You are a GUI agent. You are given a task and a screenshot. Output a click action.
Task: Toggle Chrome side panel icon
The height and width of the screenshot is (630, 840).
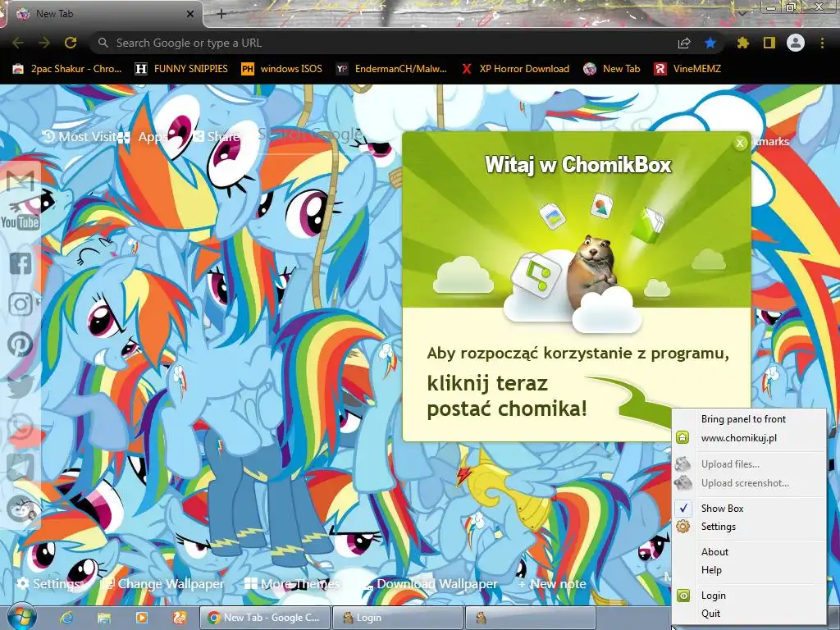click(x=769, y=43)
